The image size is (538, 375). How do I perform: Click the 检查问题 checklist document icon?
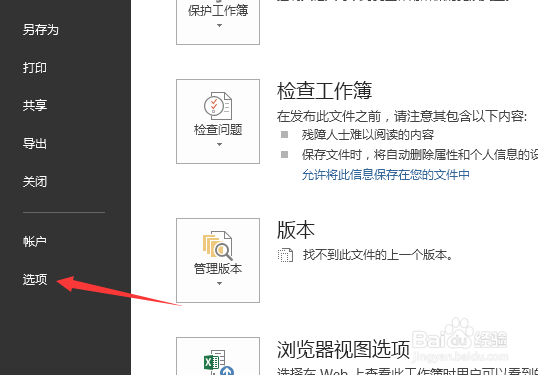[x=218, y=105]
